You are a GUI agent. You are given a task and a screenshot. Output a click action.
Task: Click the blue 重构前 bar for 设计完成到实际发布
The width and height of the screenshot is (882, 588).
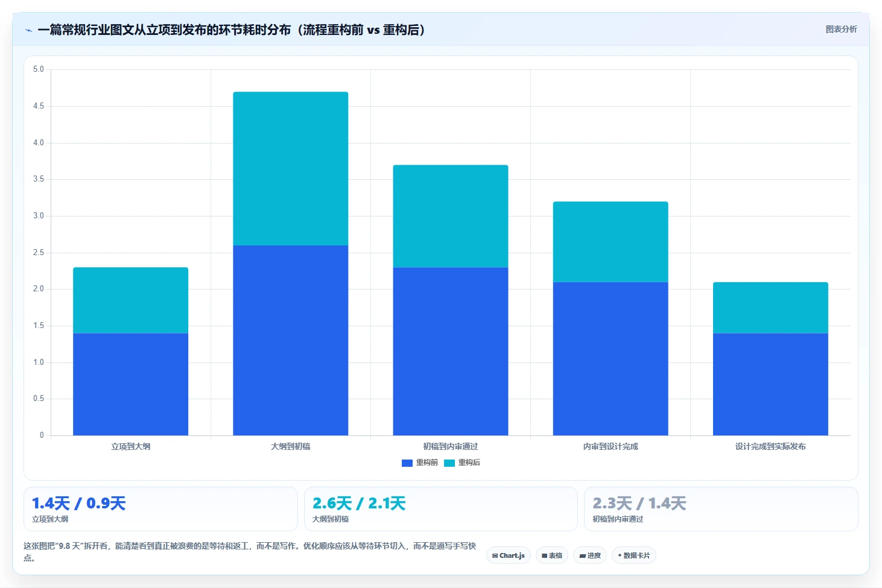tap(770, 384)
